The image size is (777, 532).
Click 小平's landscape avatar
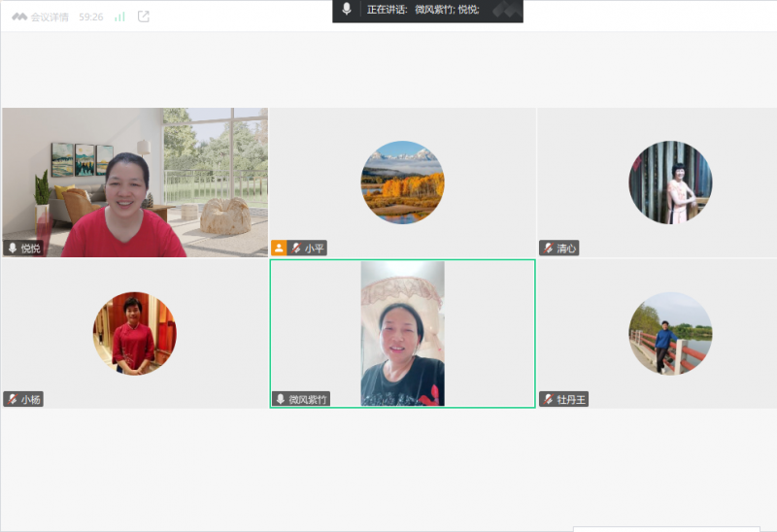[x=402, y=183]
